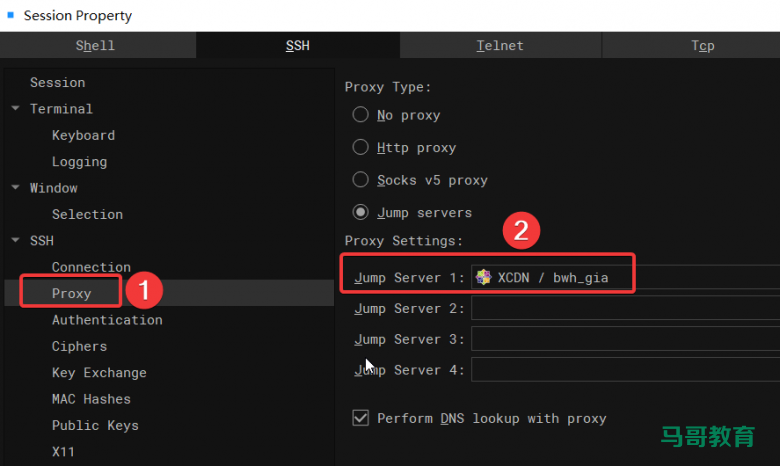780x466 pixels.
Task: Click the XCDN server icon in Jump Server 1
Action: [484, 277]
